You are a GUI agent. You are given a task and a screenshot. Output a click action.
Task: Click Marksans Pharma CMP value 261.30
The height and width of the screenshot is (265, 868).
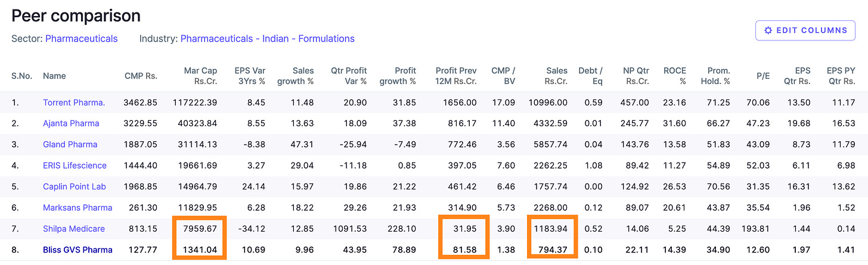[143, 207]
